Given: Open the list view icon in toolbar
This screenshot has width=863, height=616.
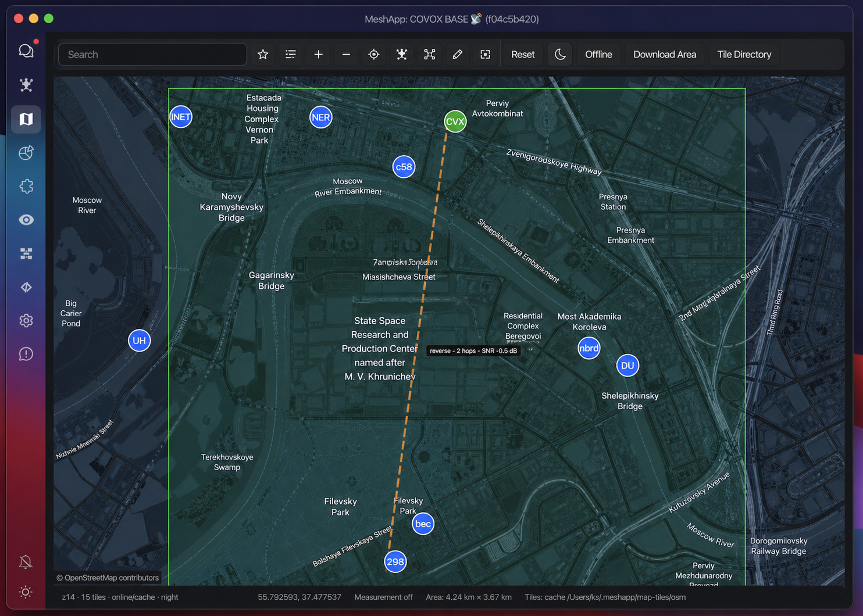Looking at the screenshot, I should 291,55.
